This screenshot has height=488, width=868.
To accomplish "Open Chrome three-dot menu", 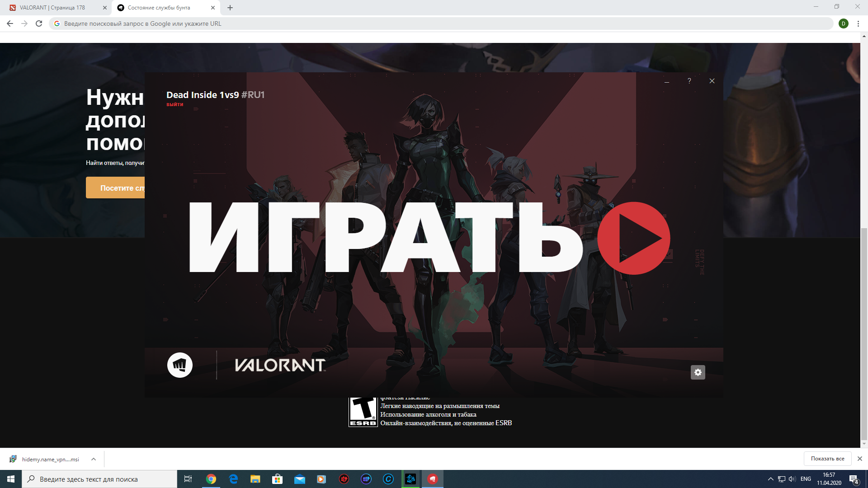I will pyautogui.click(x=858, y=23).
